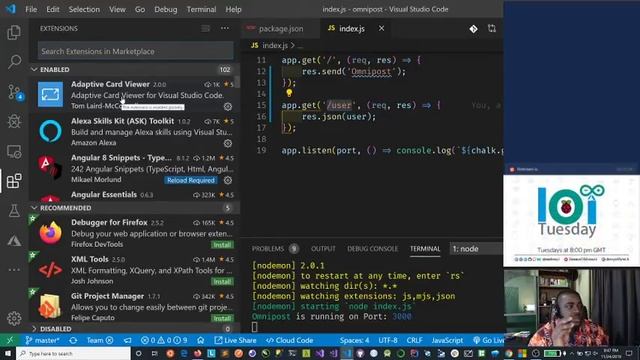Change JavaScript language mode in status bar

447,340
